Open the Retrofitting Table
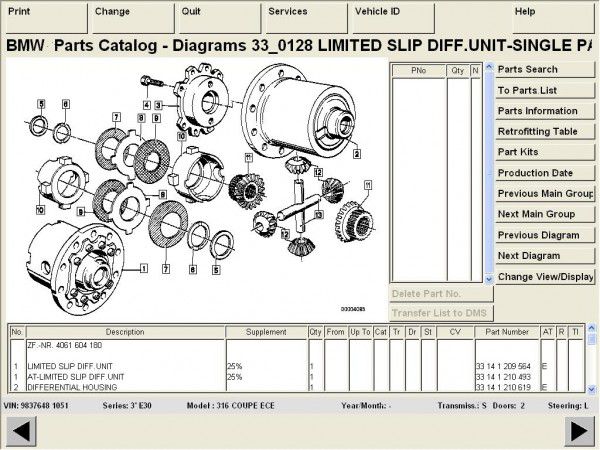 [x=545, y=132]
